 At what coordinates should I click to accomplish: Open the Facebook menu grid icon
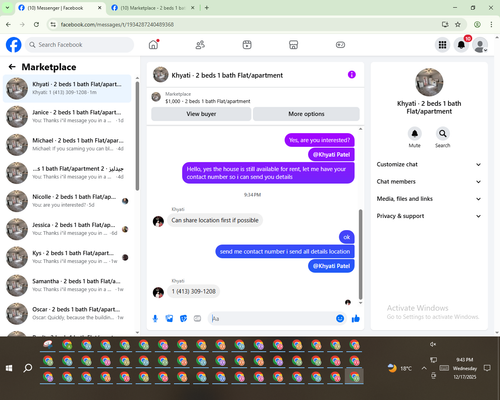(x=442, y=45)
